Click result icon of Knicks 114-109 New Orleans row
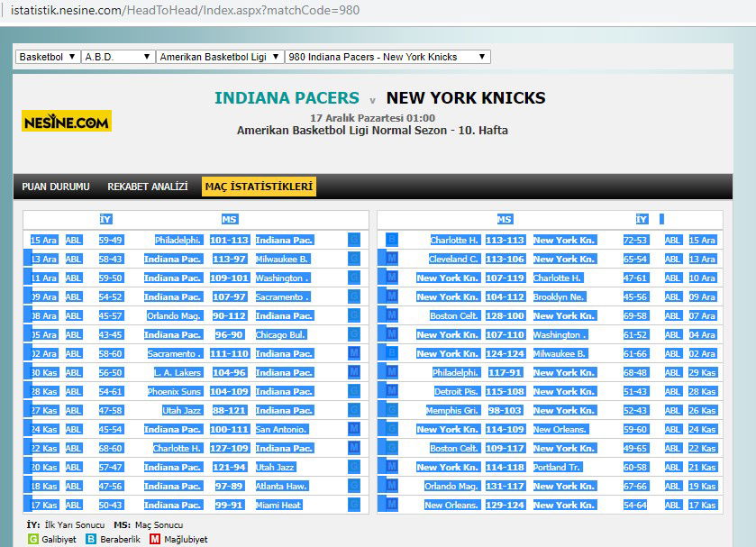The image size is (756, 547). [392, 429]
